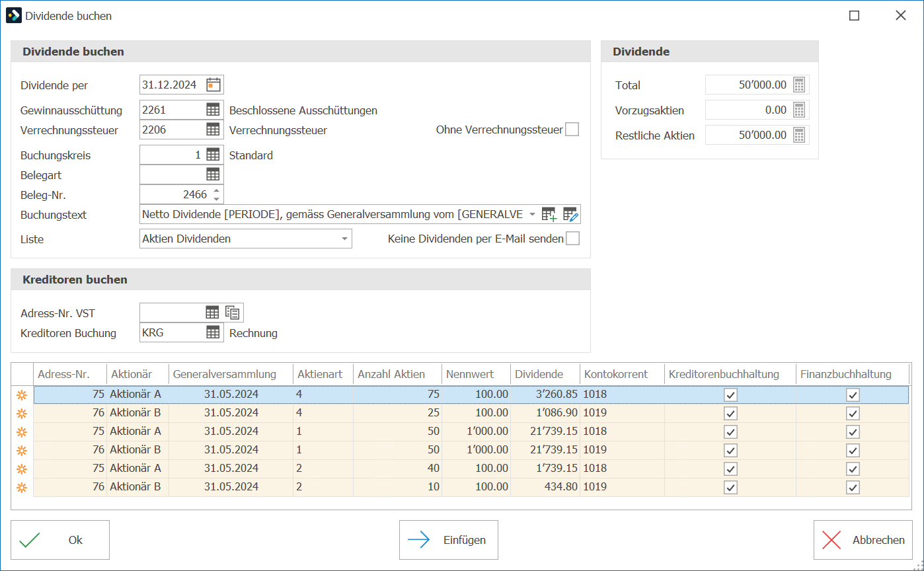924x571 pixels.
Task: Check Keine Dividenden per E-Mail senden
Action: click(x=573, y=239)
